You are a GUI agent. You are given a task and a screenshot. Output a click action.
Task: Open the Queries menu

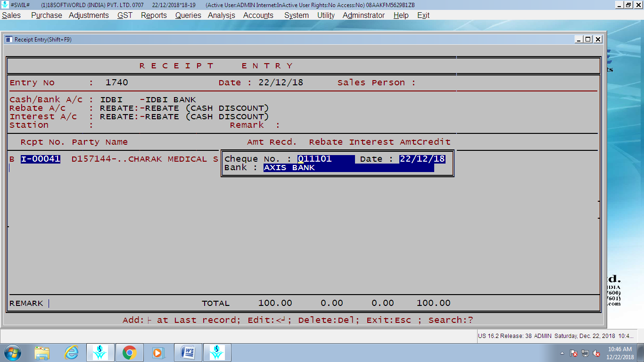pos(188,15)
